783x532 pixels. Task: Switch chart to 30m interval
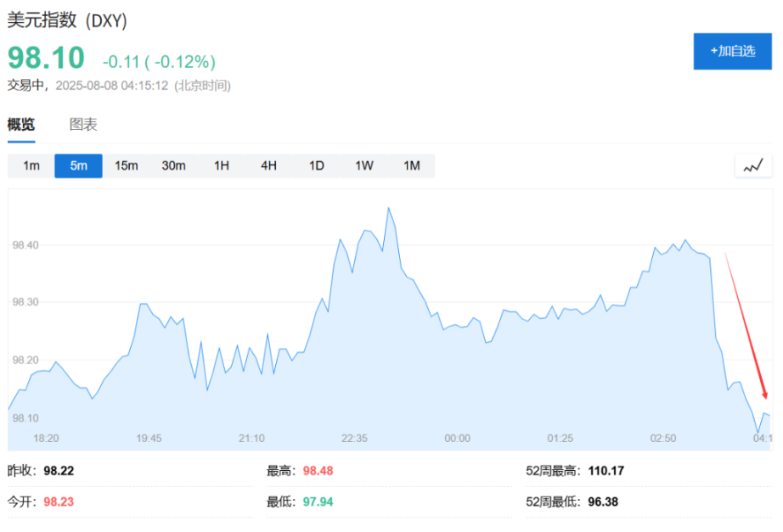(174, 166)
